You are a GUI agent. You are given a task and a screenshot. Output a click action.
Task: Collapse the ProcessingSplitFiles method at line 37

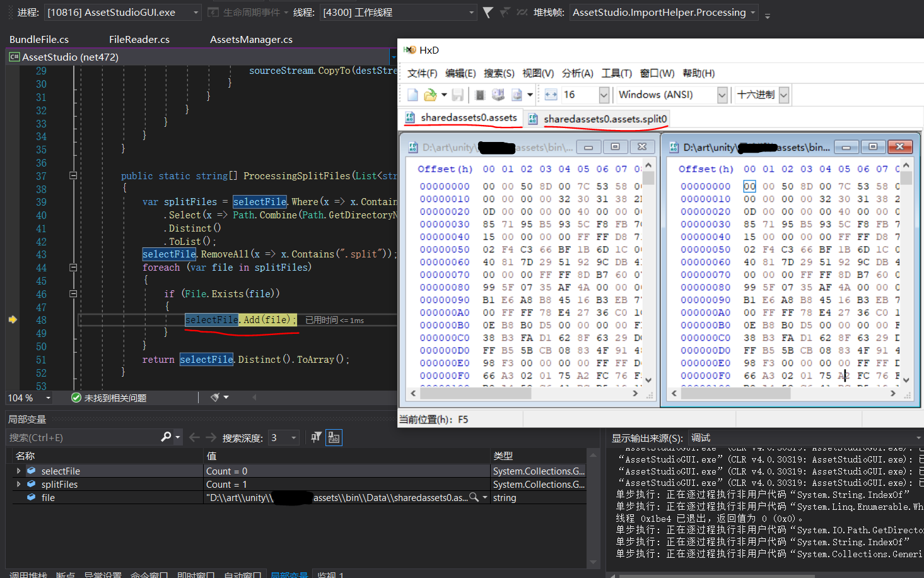(x=73, y=176)
